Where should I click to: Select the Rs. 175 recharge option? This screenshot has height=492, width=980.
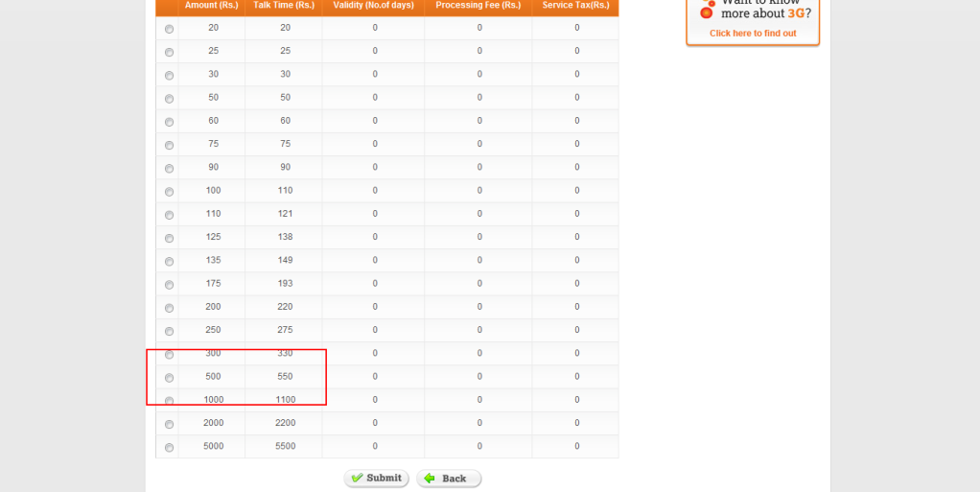[170, 285]
